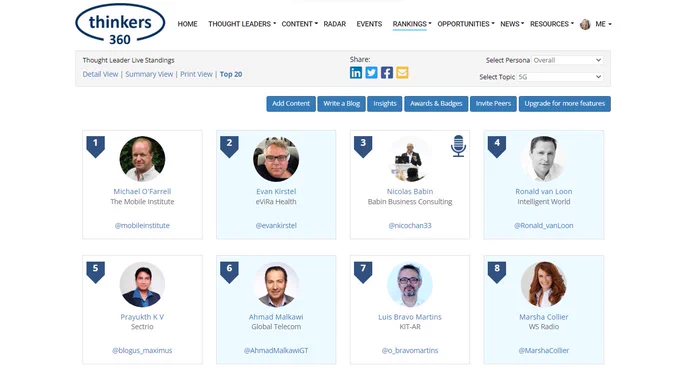
Task: Open the Ahmad Malkawi name link
Action: click(x=276, y=317)
